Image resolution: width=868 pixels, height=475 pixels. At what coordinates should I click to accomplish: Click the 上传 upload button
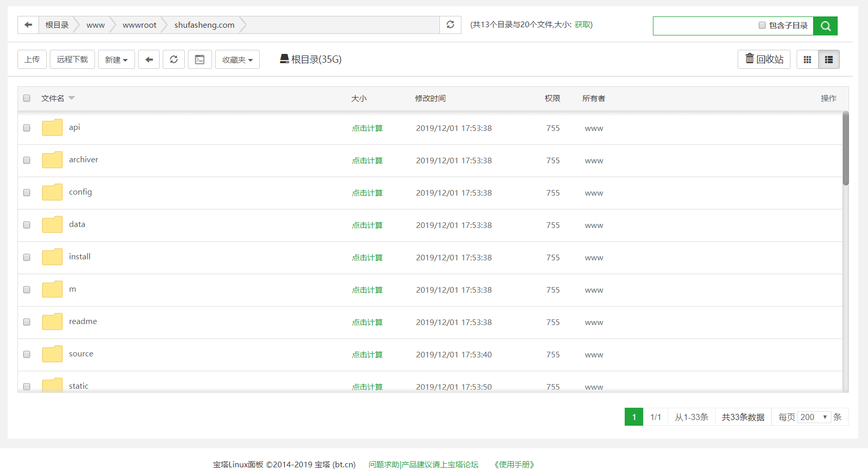click(32, 60)
